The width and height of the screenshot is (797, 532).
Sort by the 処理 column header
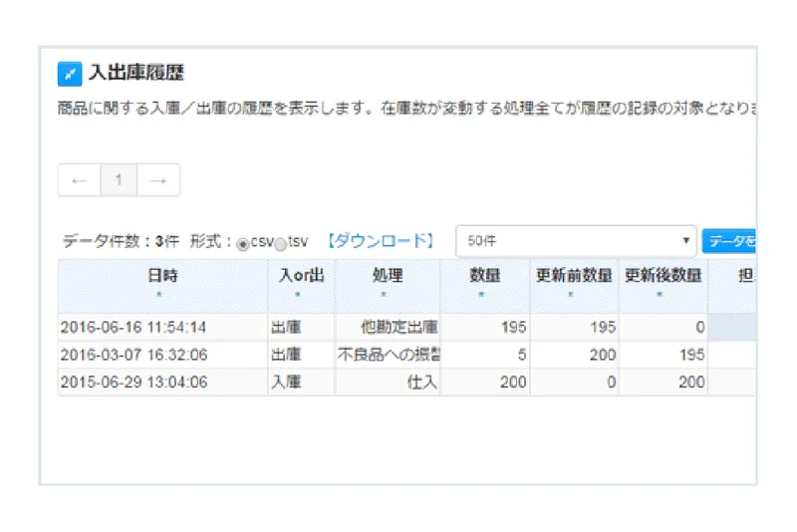pyautogui.click(x=388, y=286)
